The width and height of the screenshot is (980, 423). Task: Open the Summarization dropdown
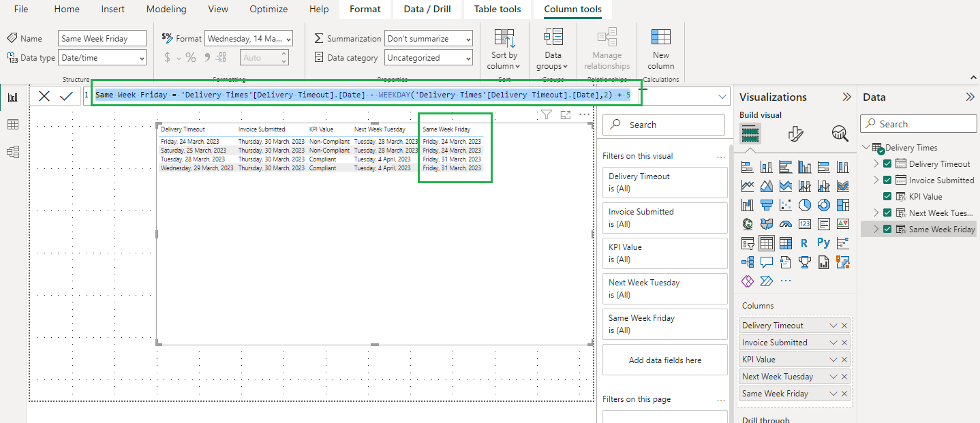click(429, 39)
